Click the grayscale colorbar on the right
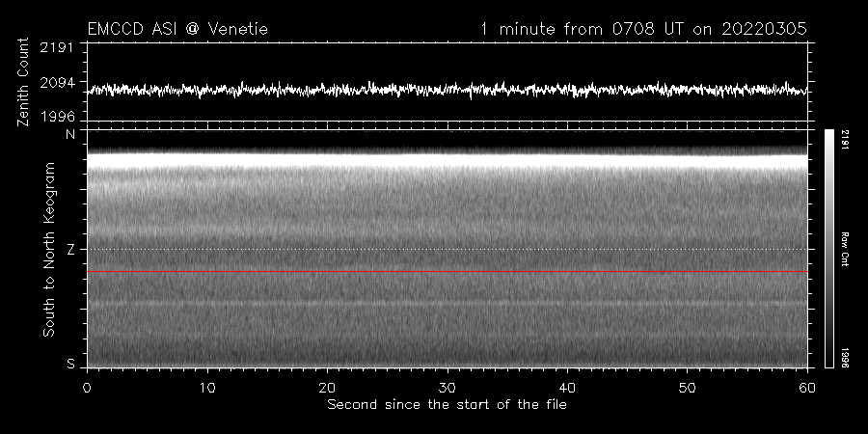The image size is (868, 434). [x=828, y=249]
